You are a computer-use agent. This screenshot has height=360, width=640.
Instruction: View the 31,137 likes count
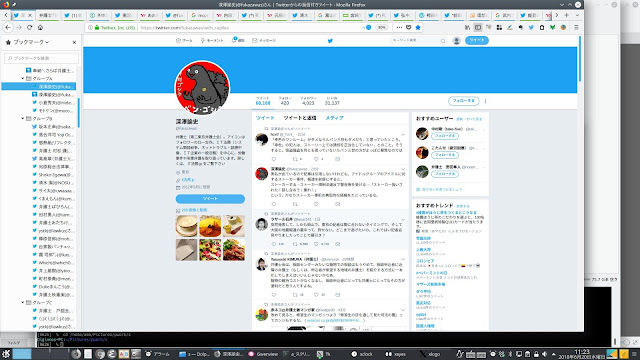tap(332, 101)
